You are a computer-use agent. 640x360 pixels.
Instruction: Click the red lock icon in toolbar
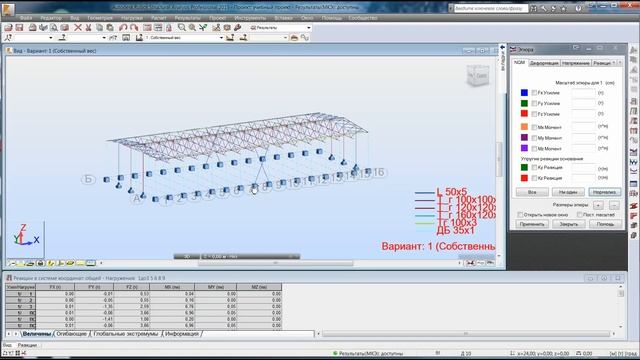tap(169, 27)
